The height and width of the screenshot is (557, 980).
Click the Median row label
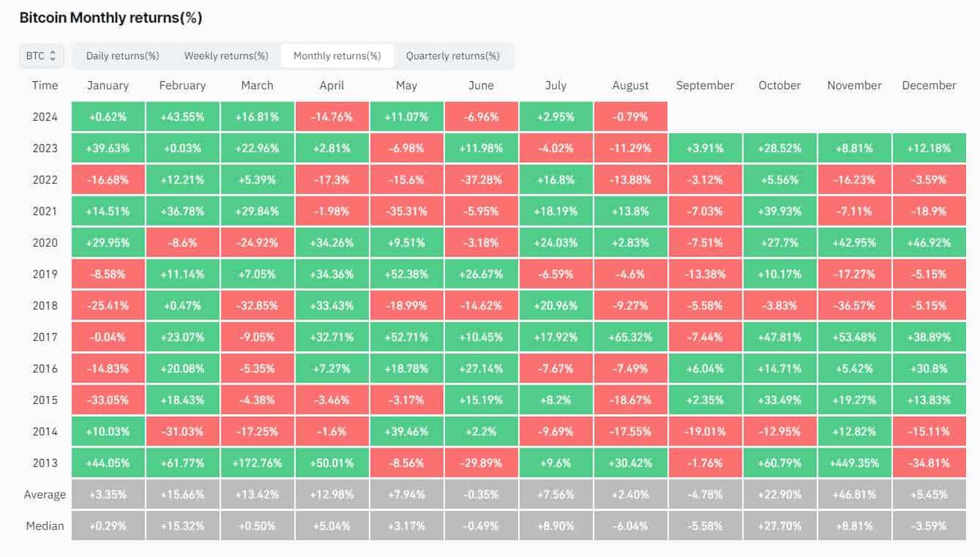(45, 526)
